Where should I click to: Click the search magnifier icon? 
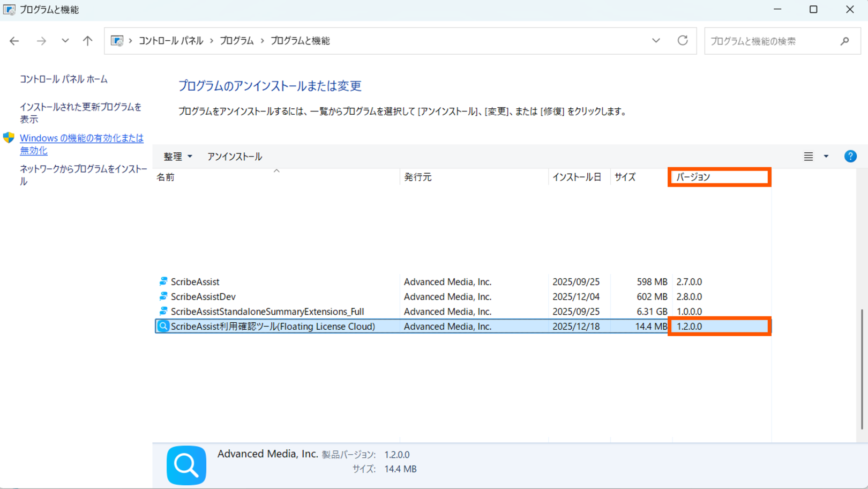(x=844, y=41)
